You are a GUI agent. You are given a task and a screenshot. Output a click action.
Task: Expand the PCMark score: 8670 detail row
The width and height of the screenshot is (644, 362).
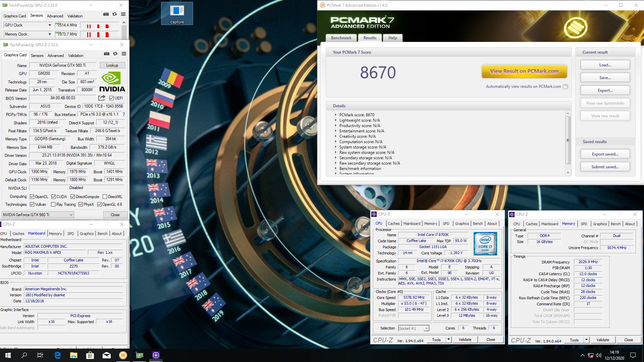(x=335, y=115)
